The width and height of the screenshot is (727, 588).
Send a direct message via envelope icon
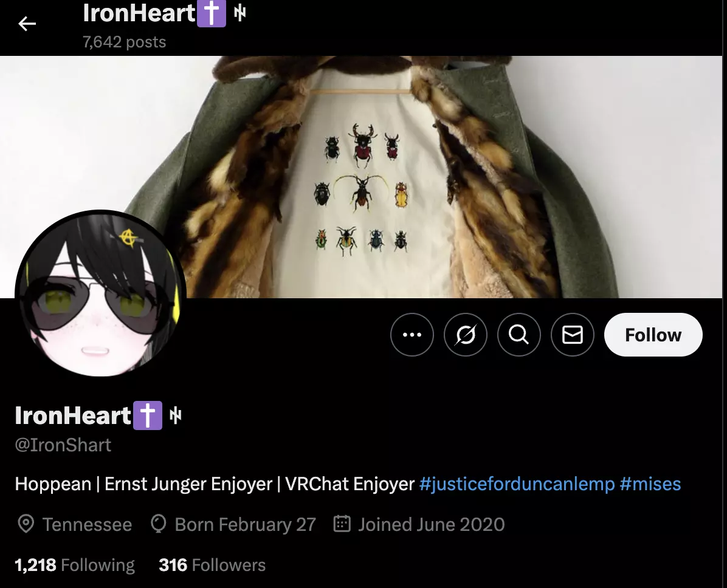click(x=573, y=335)
